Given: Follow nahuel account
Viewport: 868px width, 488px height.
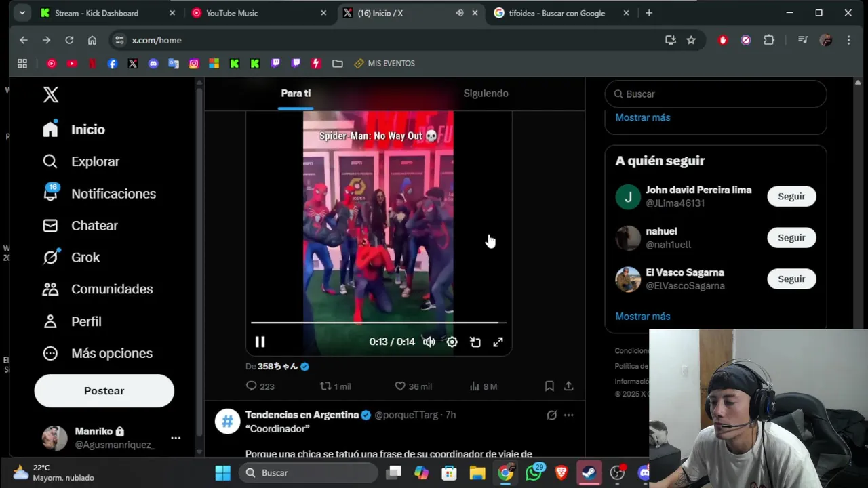Looking at the screenshot, I should tap(791, 238).
